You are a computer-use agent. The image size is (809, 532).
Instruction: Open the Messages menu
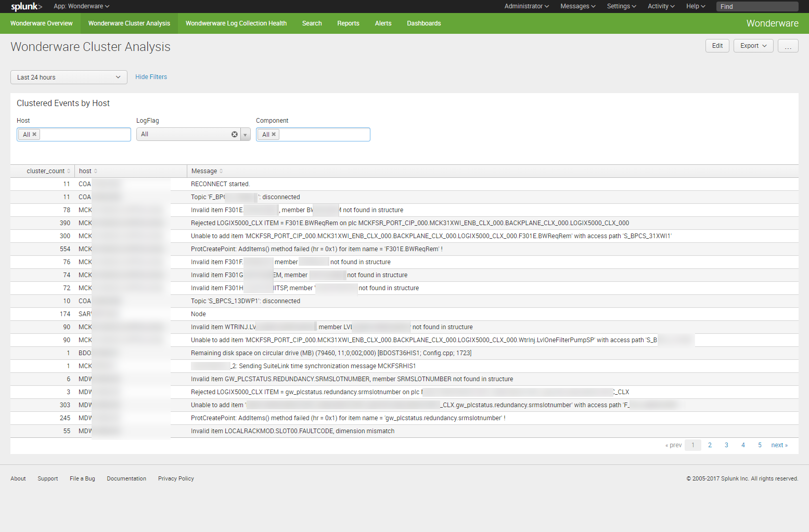[x=578, y=6]
